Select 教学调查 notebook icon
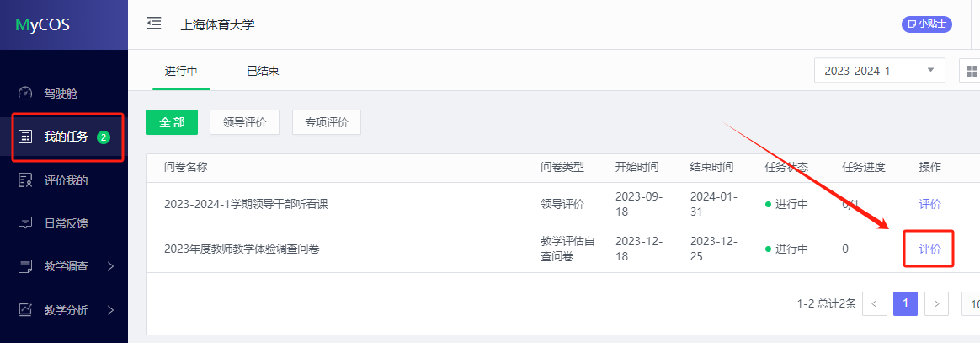 click(25, 266)
